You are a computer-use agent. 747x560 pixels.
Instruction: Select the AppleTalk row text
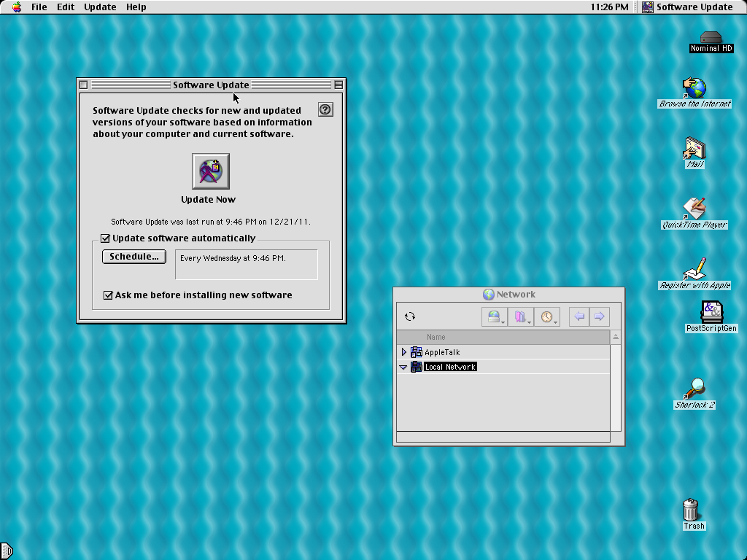pos(442,352)
